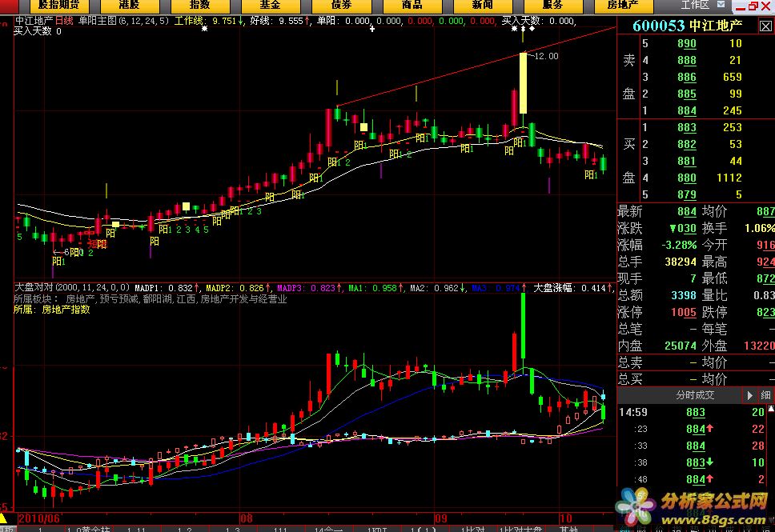Select the bottom tab 比对大盘
Image resolution: width=775 pixels, height=532 pixels.
tap(521, 529)
